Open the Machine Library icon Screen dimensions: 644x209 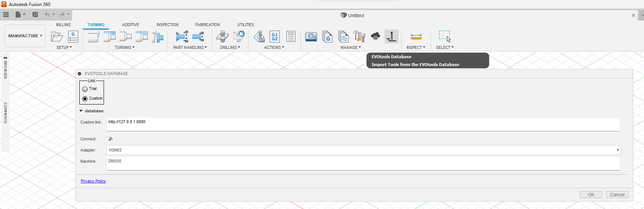click(x=311, y=37)
